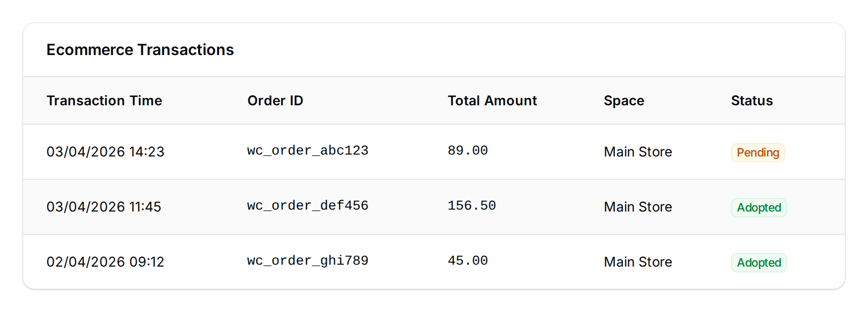Viewport: 868px width, 312px height.
Task: Click the Order ID wc_order_ghi789
Action: [x=307, y=261]
